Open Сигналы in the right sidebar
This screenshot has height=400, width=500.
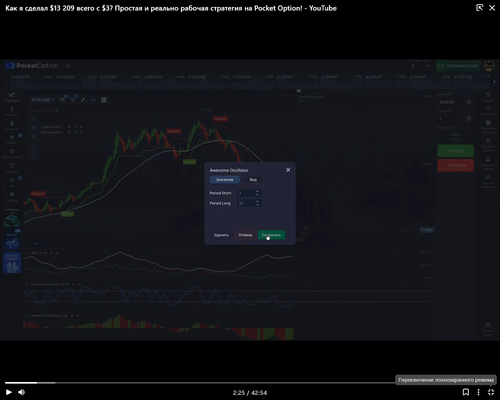488,111
